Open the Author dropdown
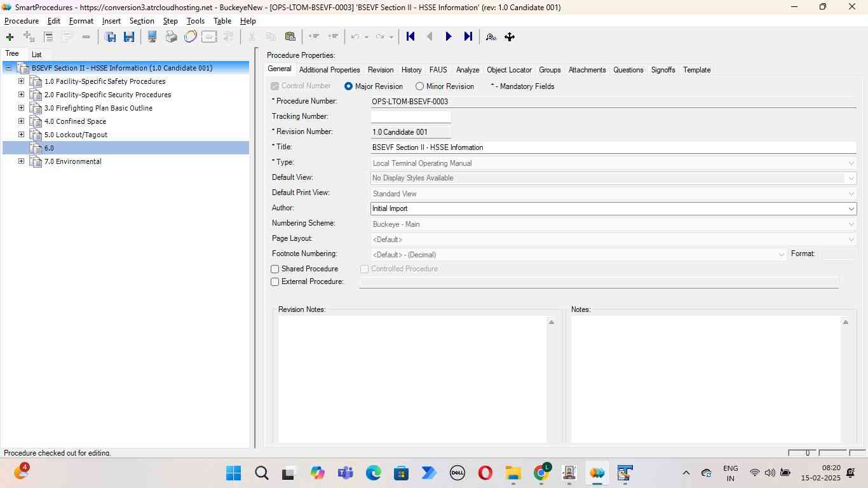 point(851,208)
